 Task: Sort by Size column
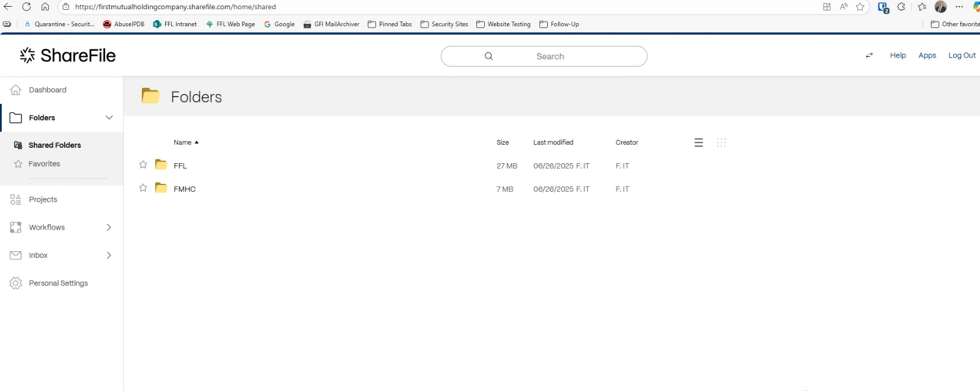click(x=503, y=142)
